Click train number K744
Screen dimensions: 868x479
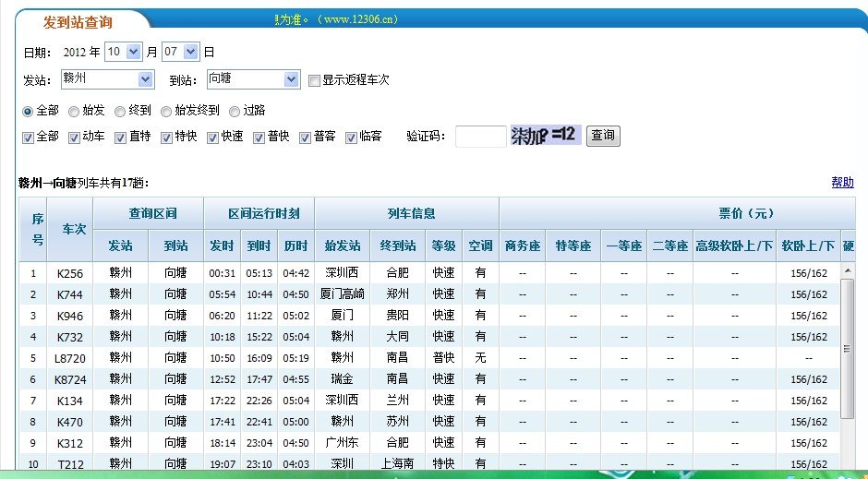pos(70,294)
